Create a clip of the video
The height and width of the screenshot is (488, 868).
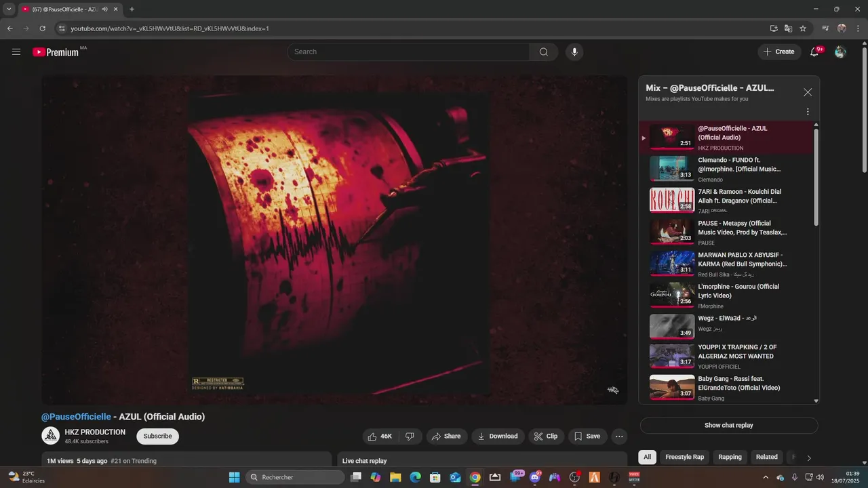tap(546, 436)
